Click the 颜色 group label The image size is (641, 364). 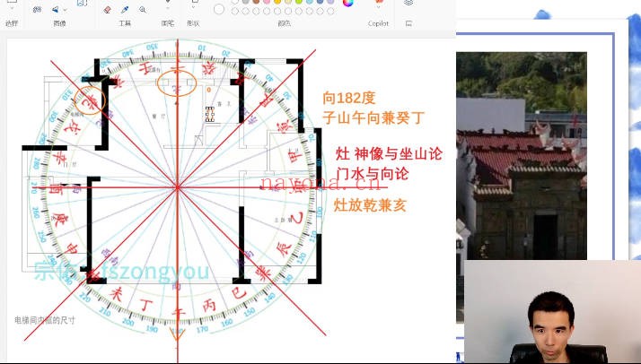coord(284,23)
